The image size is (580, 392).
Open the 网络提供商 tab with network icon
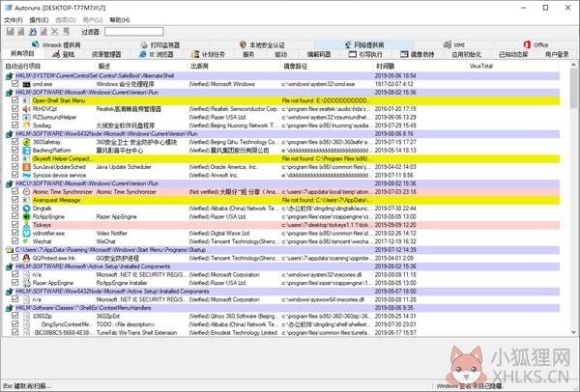pyautogui.click(x=364, y=44)
